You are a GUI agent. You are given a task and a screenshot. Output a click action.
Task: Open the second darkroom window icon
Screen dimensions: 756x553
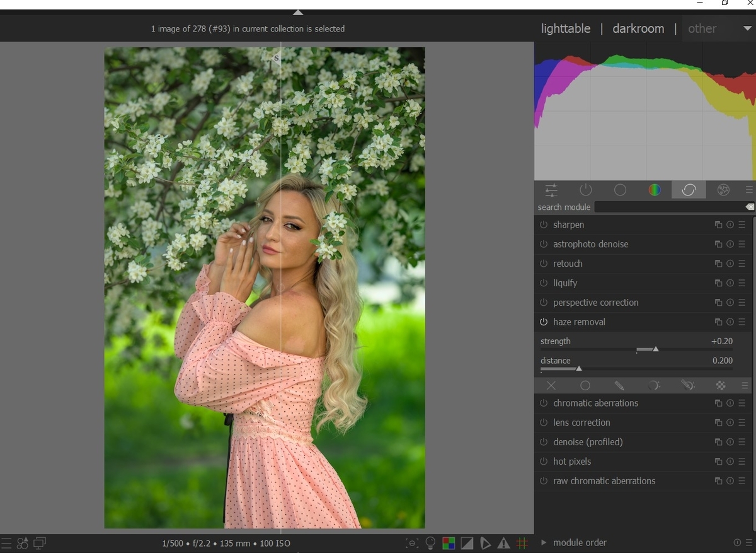(x=40, y=543)
